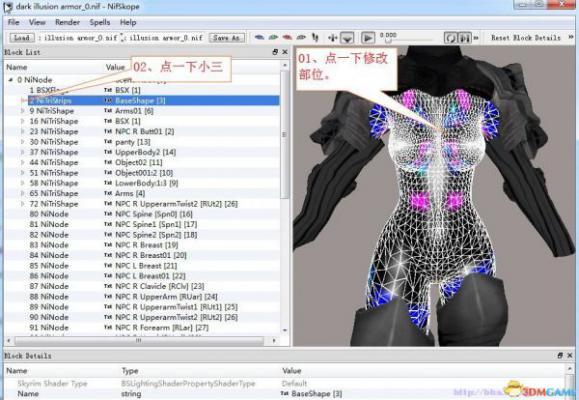Click the Block List horizontal scrollbar thumb
This screenshot has width=579, height=400.
[x=139, y=340]
